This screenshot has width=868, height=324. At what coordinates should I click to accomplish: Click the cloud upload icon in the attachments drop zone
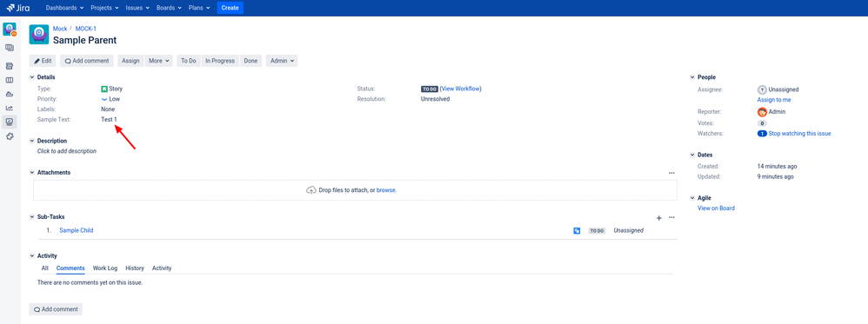(311, 189)
